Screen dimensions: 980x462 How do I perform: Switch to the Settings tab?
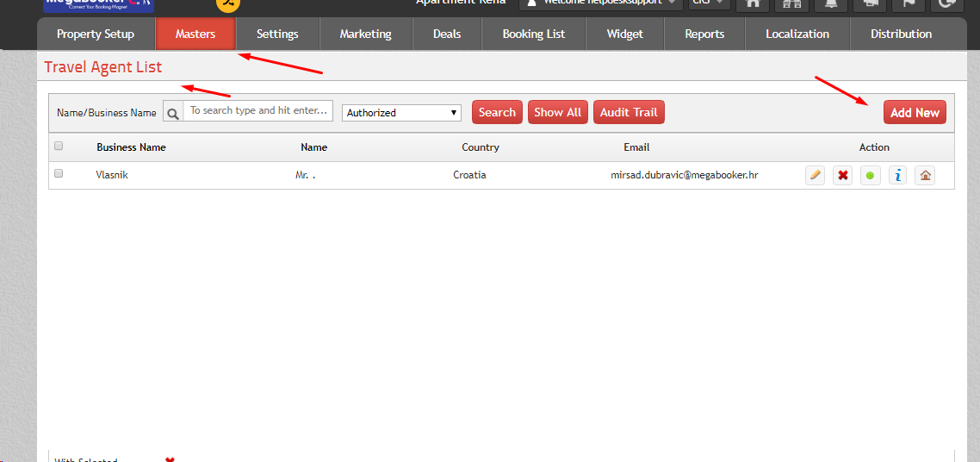coord(277,34)
